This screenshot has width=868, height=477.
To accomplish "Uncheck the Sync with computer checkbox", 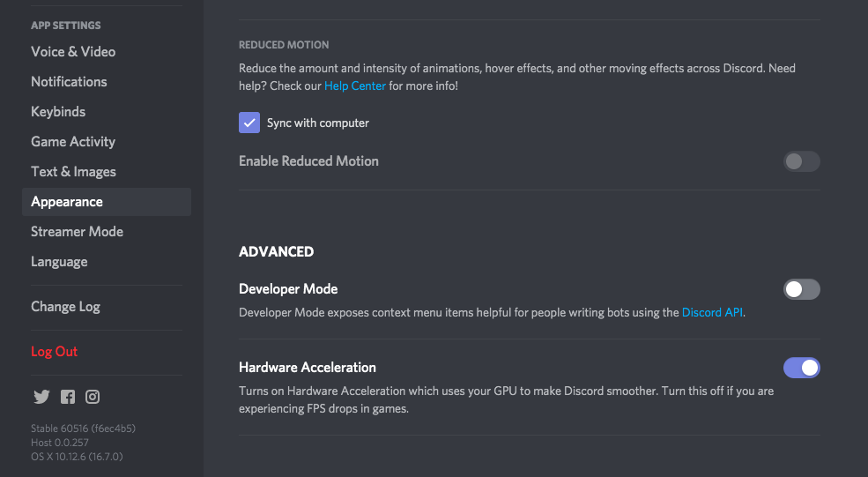I will pyautogui.click(x=249, y=123).
